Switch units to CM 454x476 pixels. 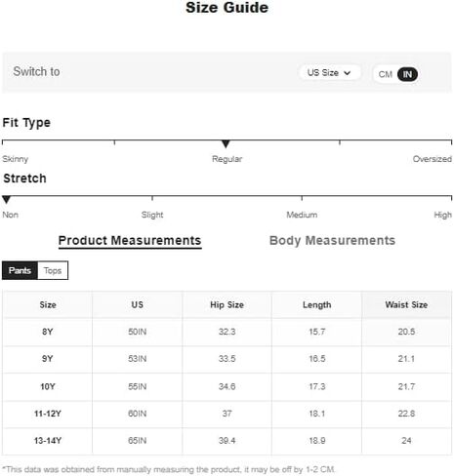(385, 74)
